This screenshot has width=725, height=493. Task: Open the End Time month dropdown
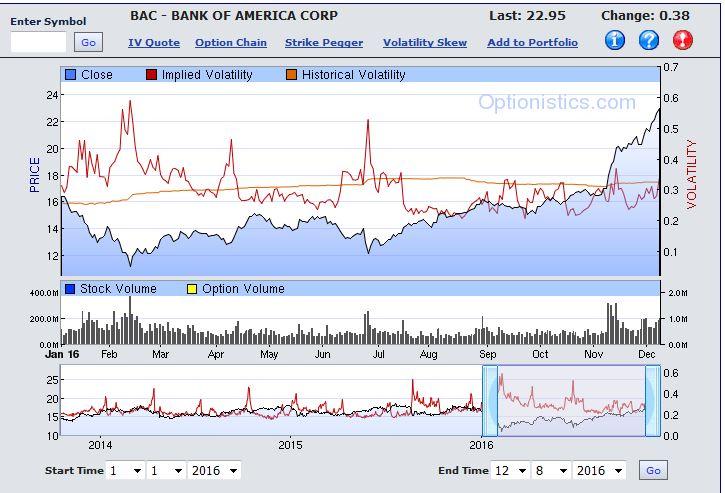click(x=511, y=470)
